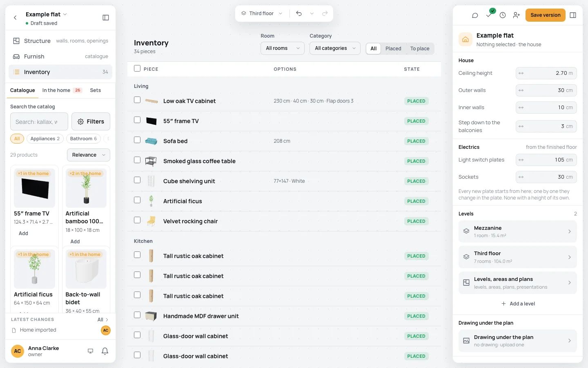This screenshot has width=588, height=368.
Task: Click Add under 55″ frame TV product
Action: pos(24,233)
